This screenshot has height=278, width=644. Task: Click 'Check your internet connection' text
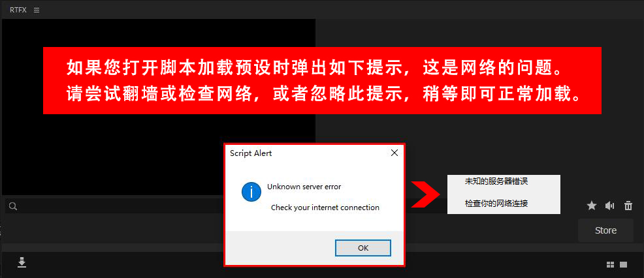[x=325, y=208]
